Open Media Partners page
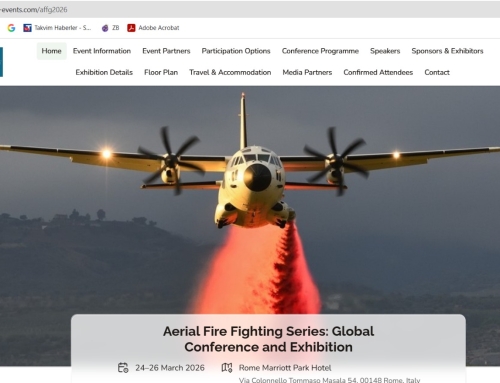This screenshot has width=500, height=383. pyautogui.click(x=307, y=72)
